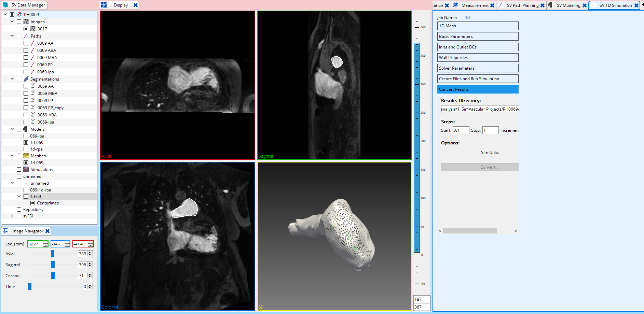Collapse the Meshes tree node

12,156
